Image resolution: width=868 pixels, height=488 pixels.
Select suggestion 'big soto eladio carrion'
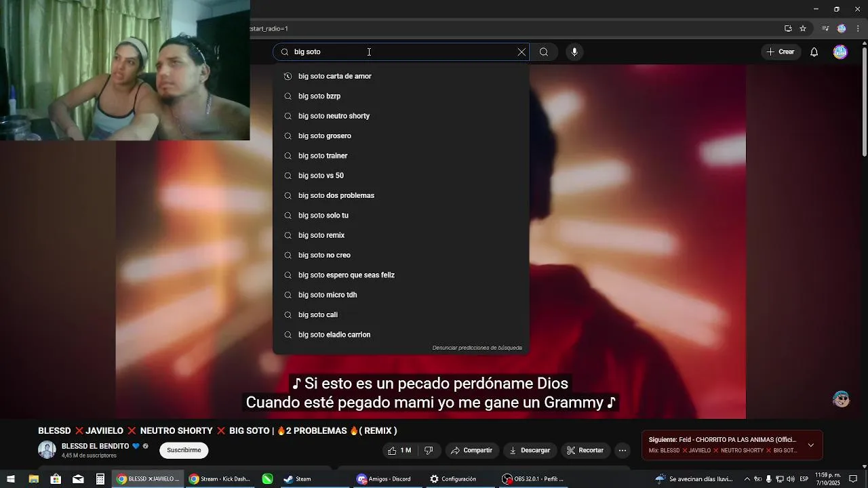pos(401,335)
